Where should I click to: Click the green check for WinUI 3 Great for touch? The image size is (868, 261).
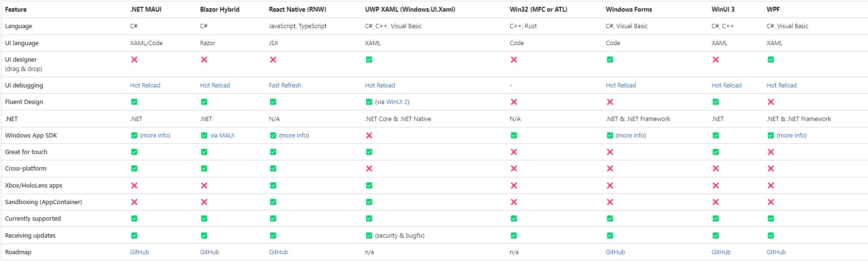click(x=715, y=152)
